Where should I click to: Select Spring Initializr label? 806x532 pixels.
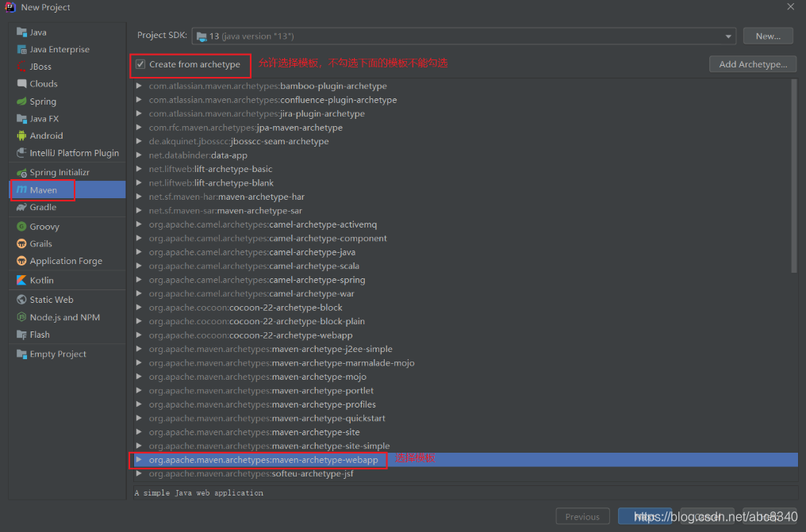pyautogui.click(x=59, y=173)
